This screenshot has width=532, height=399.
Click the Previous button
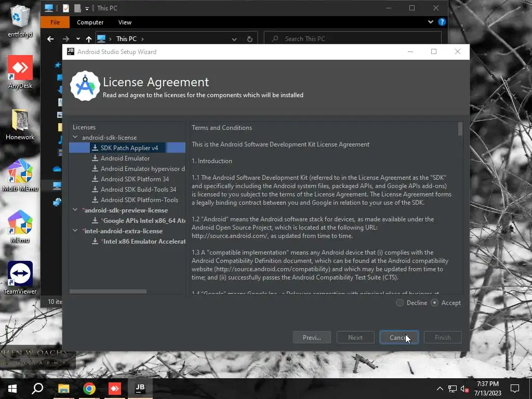[312, 338]
